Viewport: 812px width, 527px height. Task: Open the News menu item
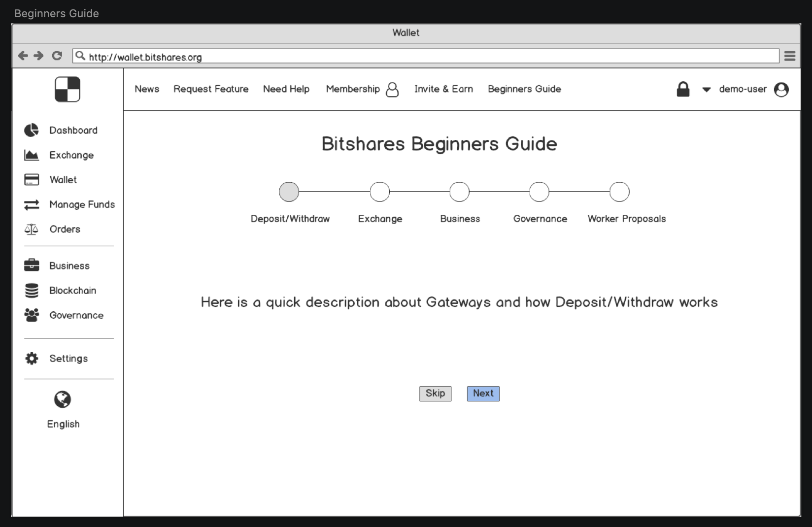pyautogui.click(x=147, y=89)
